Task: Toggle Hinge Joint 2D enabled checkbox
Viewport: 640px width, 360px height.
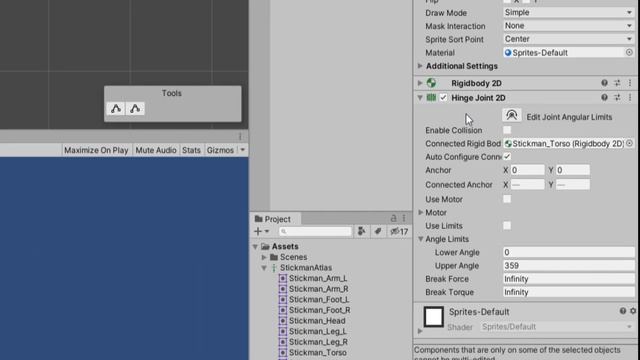Action: [443, 98]
